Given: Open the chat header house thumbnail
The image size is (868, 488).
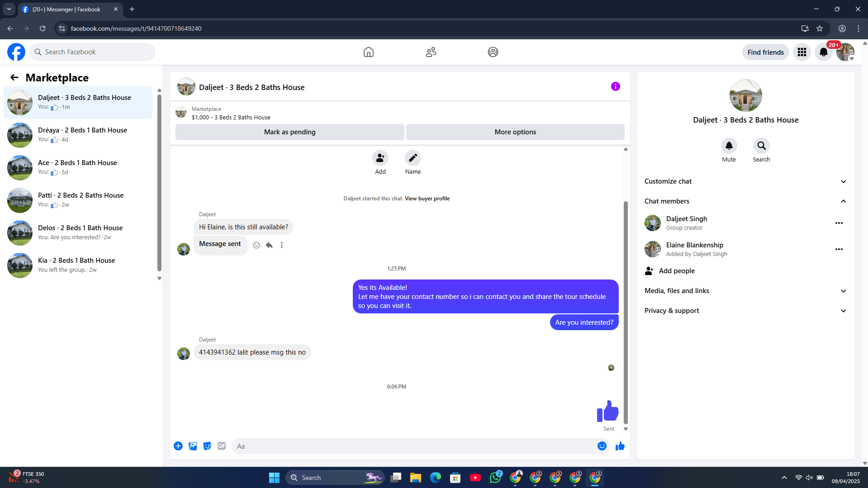Looking at the screenshot, I should tap(186, 86).
